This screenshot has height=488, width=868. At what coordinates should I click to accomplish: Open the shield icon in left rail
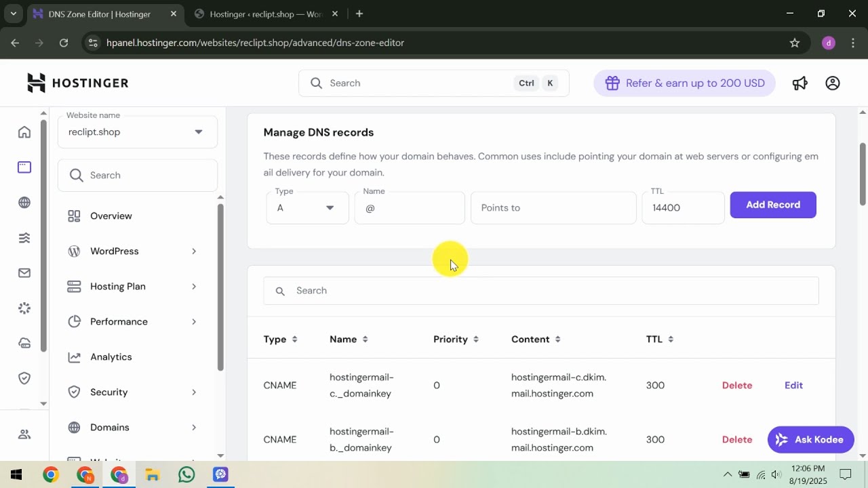[x=24, y=378]
